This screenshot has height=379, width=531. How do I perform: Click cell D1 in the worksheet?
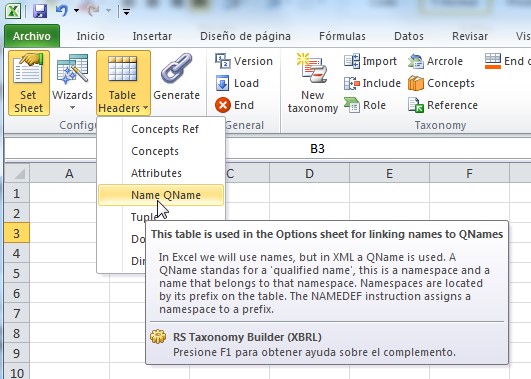(309, 193)
